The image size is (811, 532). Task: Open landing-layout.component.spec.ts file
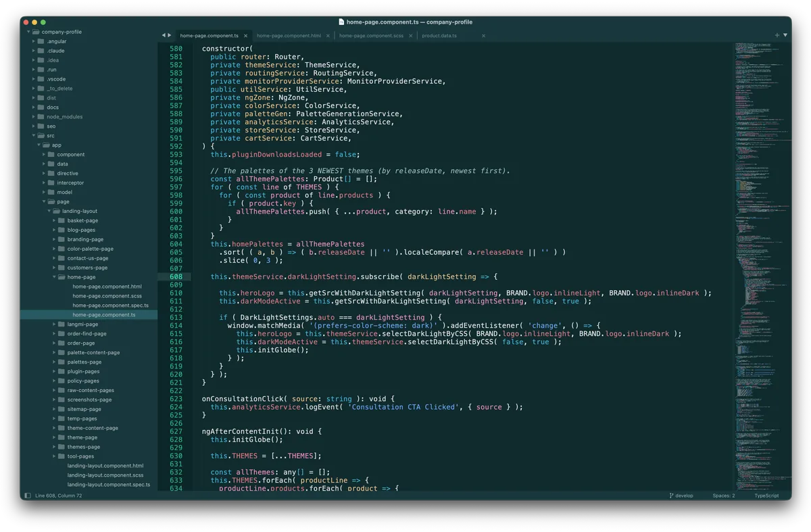click(x=109, y=485)
